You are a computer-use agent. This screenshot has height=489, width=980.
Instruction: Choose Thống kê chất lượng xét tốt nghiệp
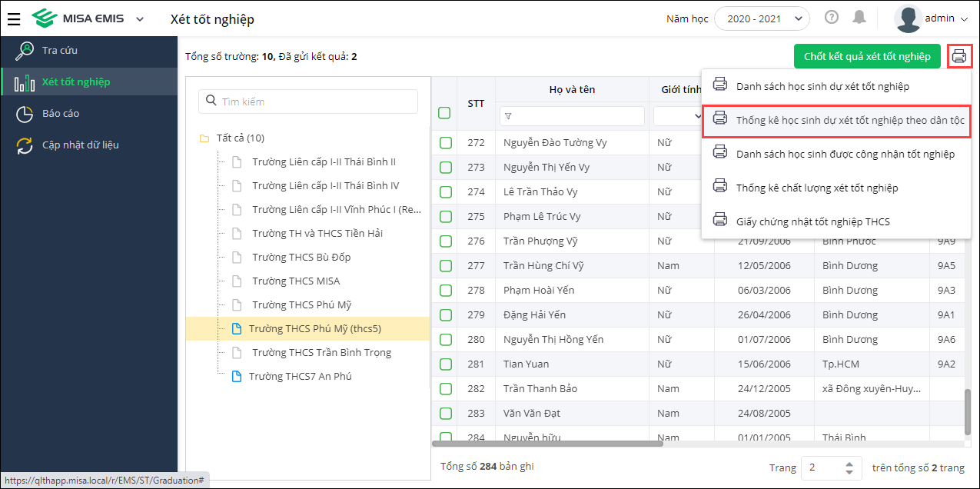(816, 188)
